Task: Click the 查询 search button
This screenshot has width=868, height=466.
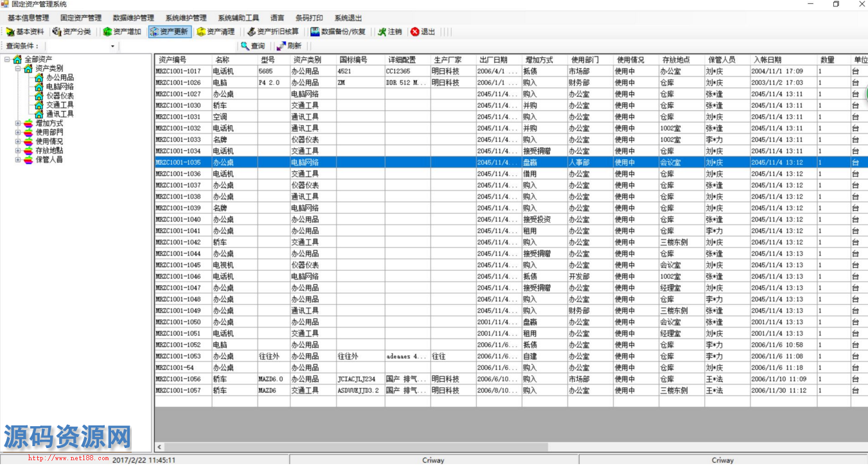Action: point(252,46)
